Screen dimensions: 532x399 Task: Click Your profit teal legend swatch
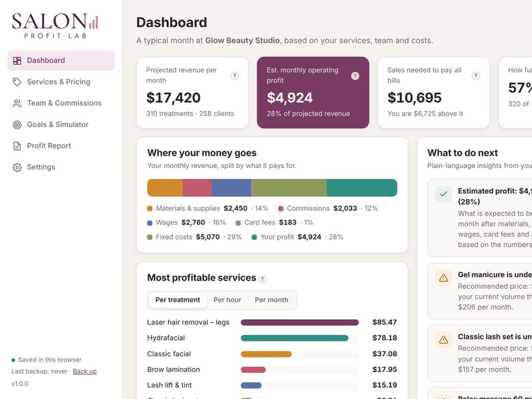point(254,237)
